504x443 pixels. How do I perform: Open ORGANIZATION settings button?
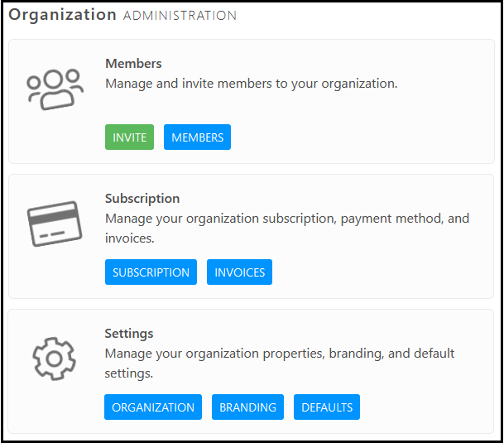coord(153,407)
